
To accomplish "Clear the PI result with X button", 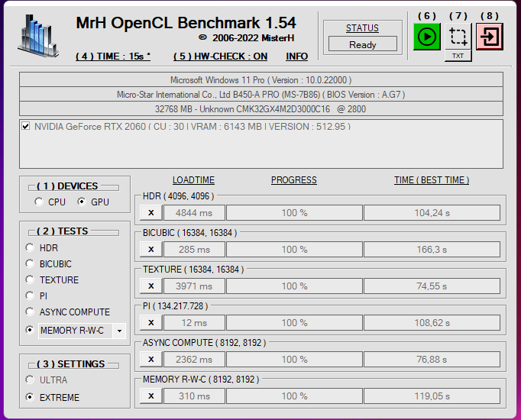I will click(x=151, y=323).
